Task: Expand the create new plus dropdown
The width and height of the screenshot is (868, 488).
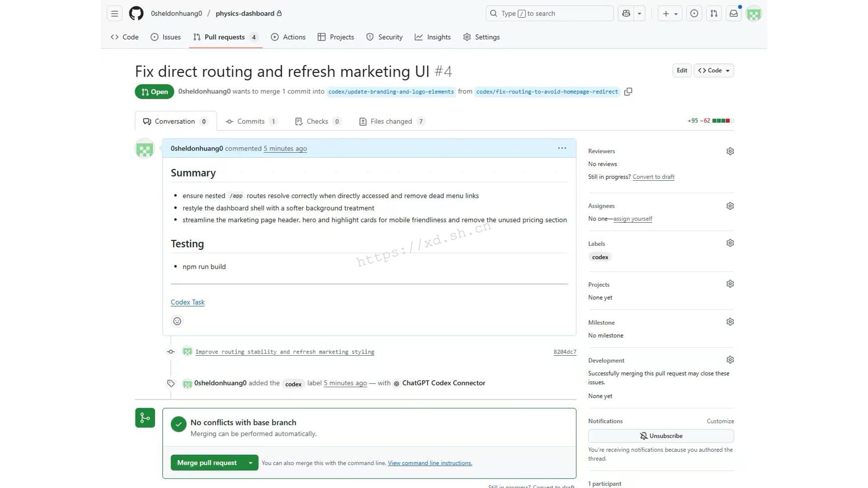Action: coord(670,14)
